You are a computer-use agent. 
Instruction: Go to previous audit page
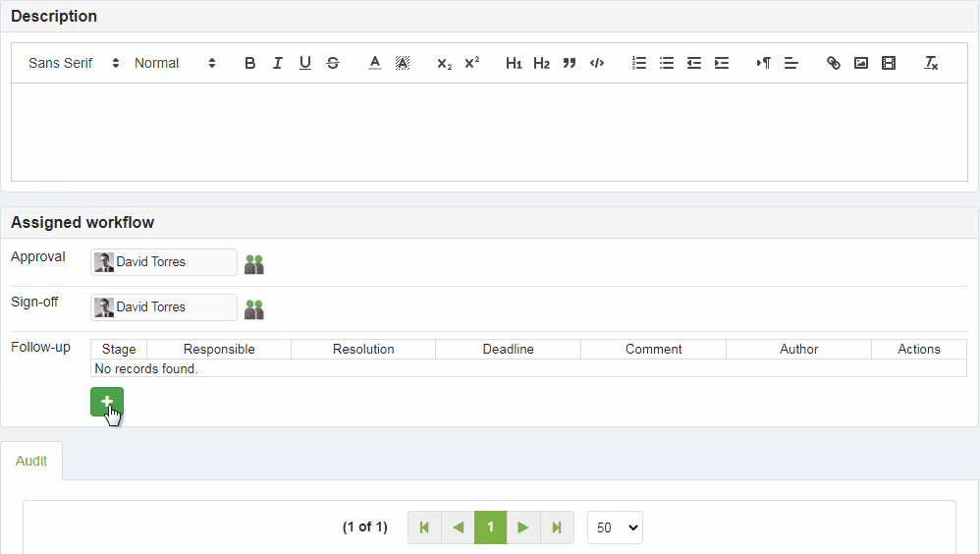[459, 527]
